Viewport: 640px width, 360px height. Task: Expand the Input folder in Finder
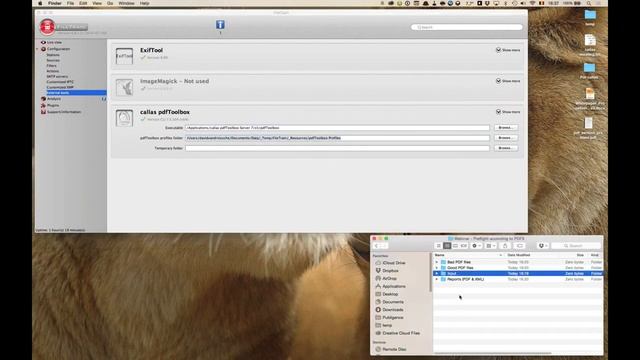(x=437, y=273)
